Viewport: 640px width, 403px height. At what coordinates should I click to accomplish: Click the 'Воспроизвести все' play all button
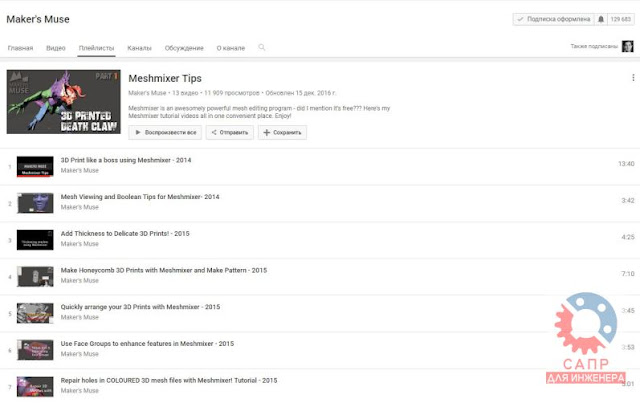[x=165, y=132]
